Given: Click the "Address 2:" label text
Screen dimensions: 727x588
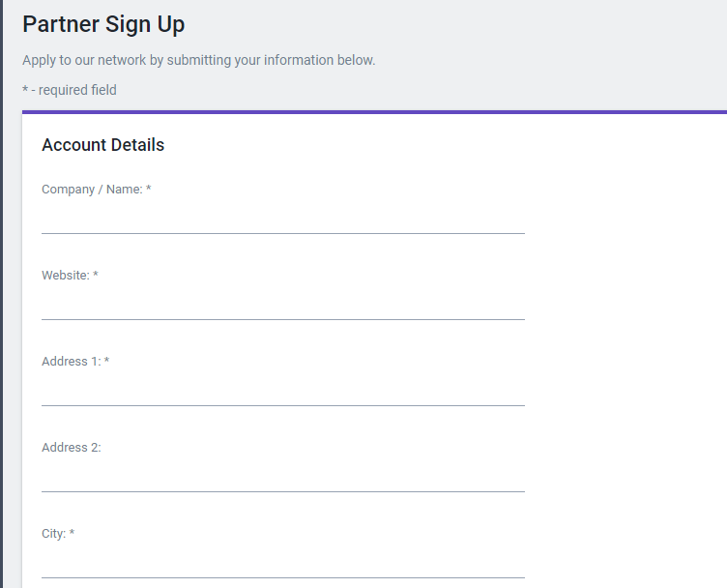Looking at the screenshot, I should point(72,448).
